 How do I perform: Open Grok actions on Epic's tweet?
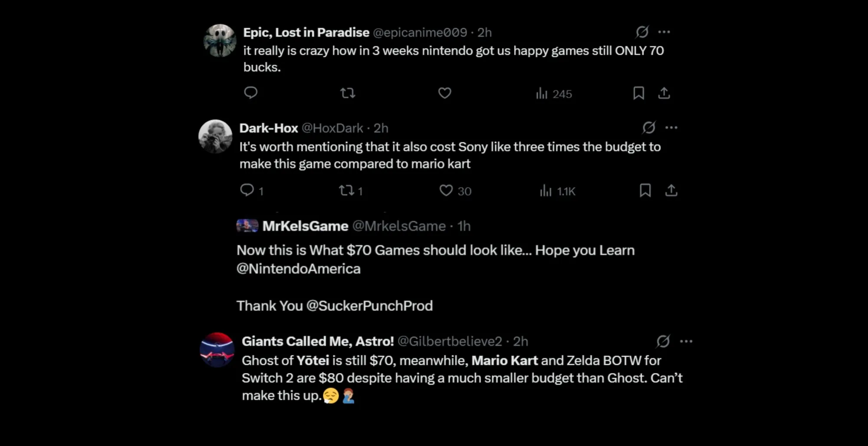643,32
